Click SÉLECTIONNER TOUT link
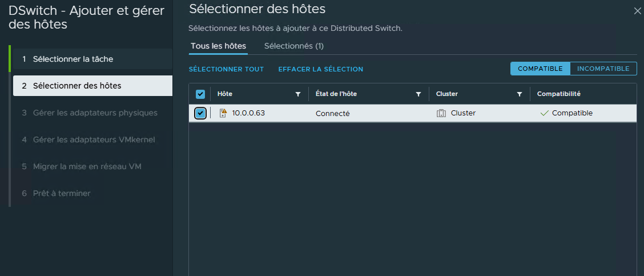Image resolution: width=644 pixels, height=276 pixels. 226,69
